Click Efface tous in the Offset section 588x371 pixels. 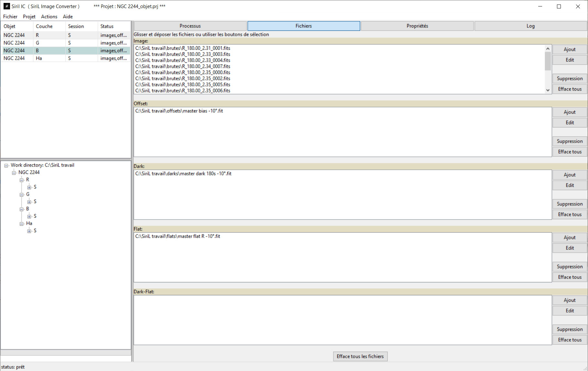click(x=570, y=152)
